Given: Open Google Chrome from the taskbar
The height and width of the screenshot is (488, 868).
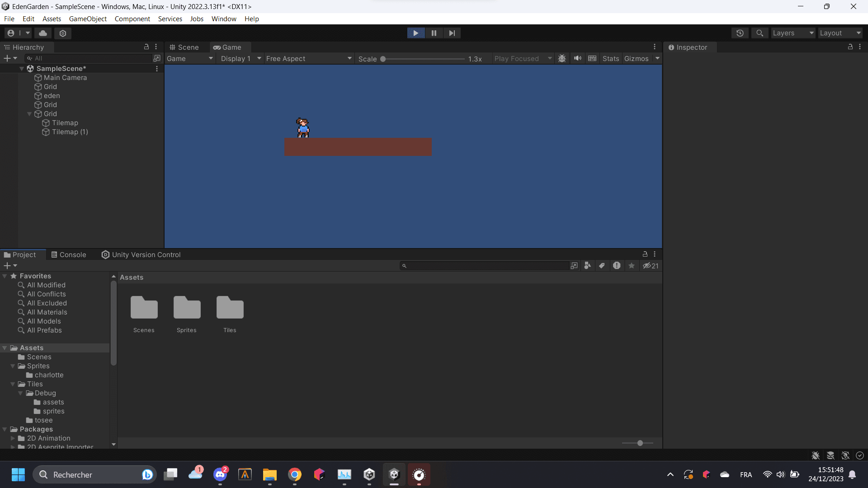Looking at the screenshot, I should [295, 474].
